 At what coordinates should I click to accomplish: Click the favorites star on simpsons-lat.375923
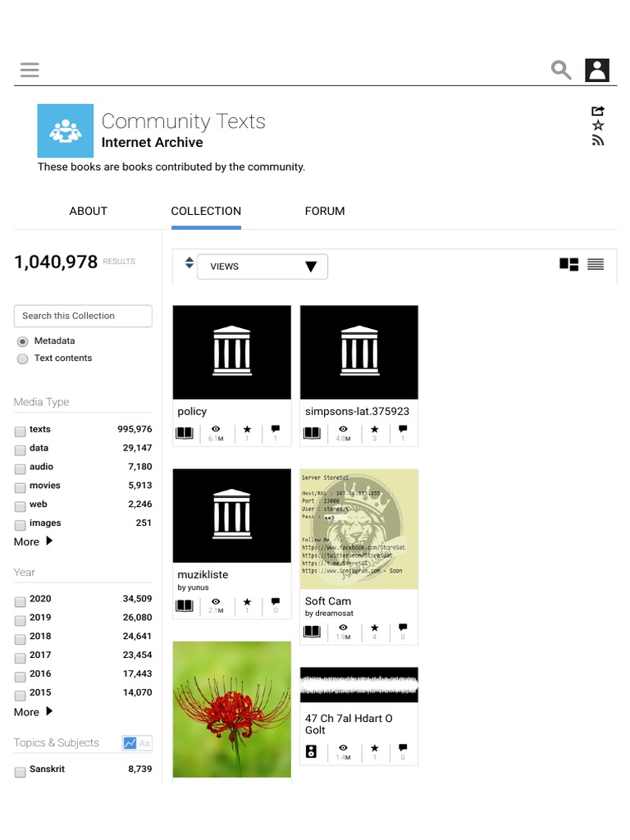tap(374, 429)
